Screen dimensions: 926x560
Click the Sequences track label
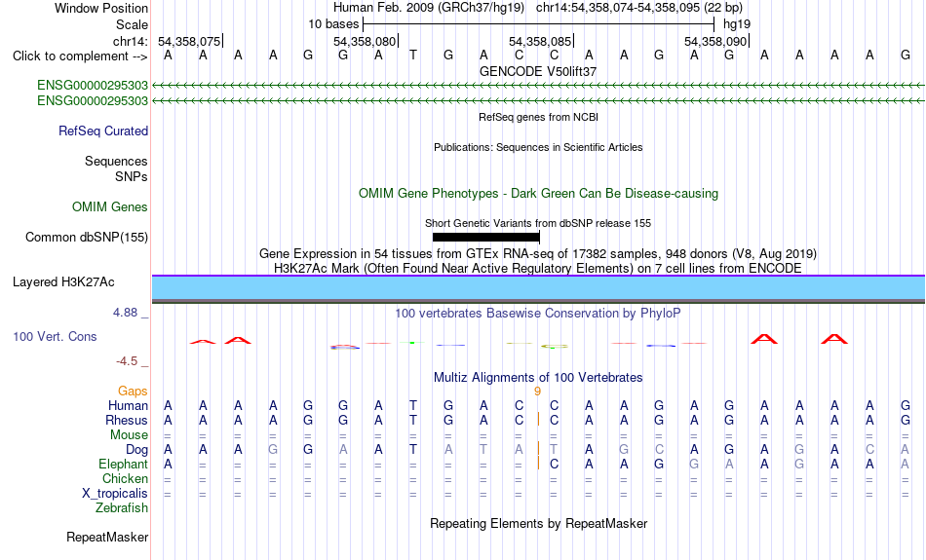point(116,161)
